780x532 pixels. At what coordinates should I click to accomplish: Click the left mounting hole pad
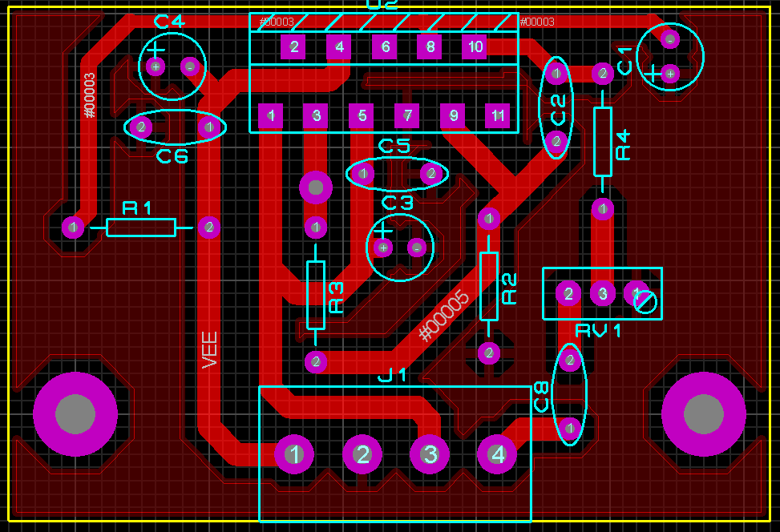[75, 414]
